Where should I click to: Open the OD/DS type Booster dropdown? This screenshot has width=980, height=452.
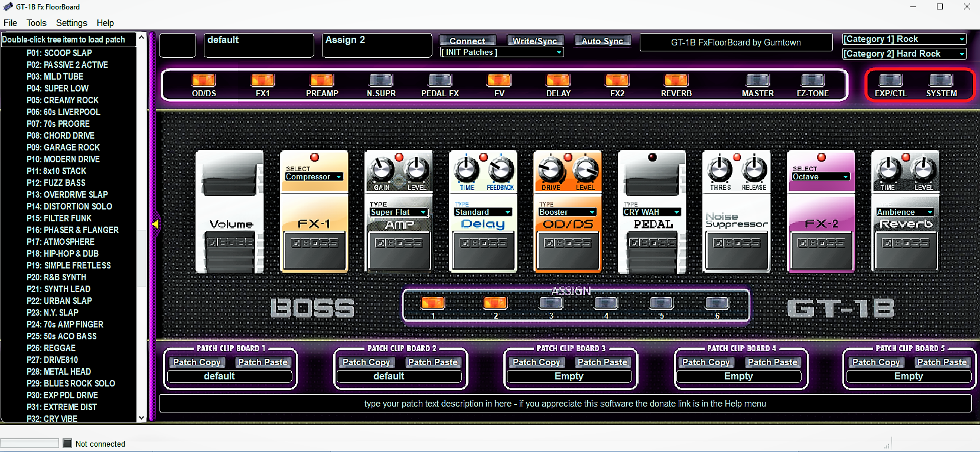pyautogui.click(x=568, y=212)
